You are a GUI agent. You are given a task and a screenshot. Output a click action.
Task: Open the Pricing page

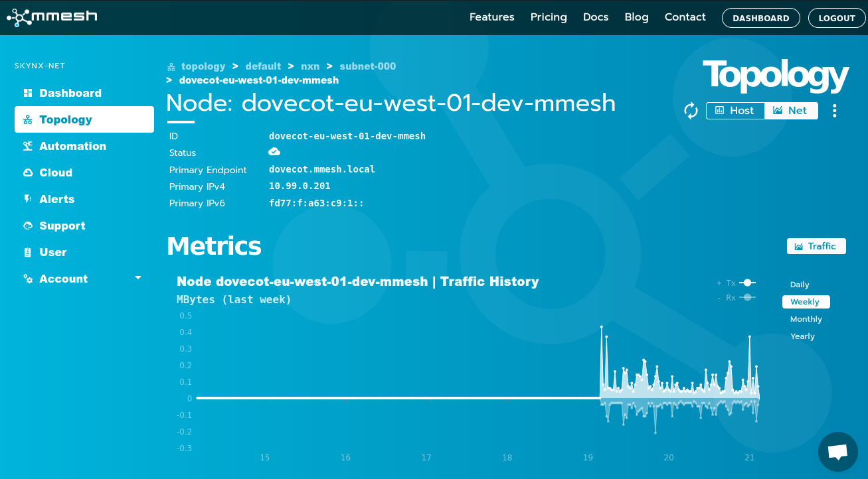549,17
